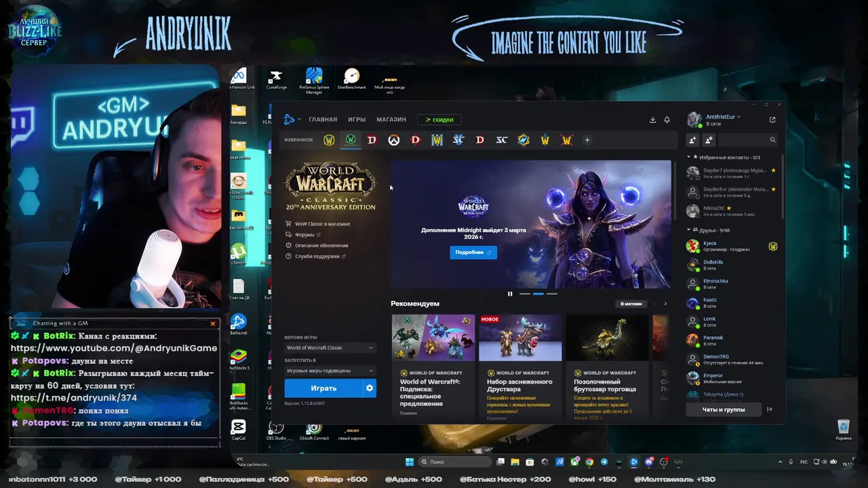Image resolution: width=868 pixels, height=488 pixels.
Task: Collapse the Друзья 9/46 group
Action: point(709,230)
